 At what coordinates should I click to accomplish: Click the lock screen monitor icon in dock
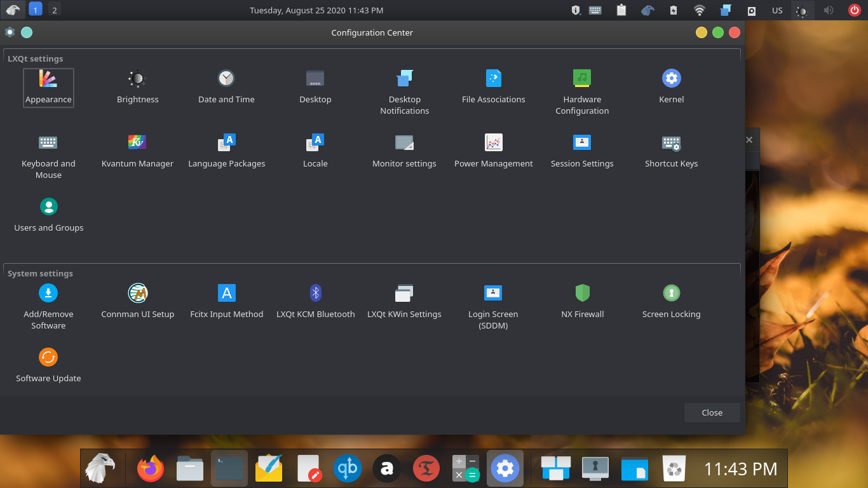tap(595, 469)
